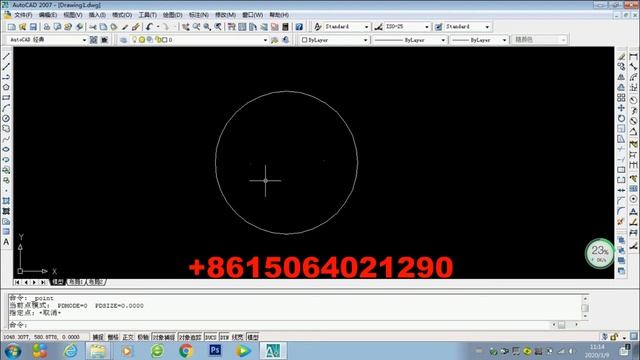The height and width of the screenshot is (360, 640).
Task: Open Photoshop from the taskbar
Action: coord(215,351)
